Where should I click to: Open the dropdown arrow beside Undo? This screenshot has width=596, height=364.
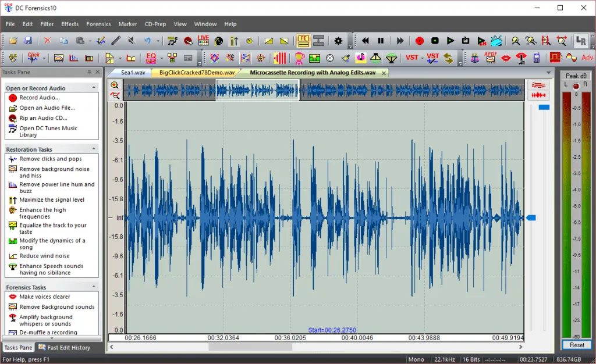(158, 41)
